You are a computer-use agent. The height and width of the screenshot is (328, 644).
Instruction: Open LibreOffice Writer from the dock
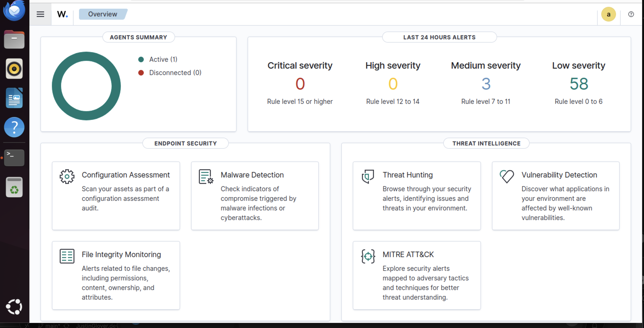14,98
